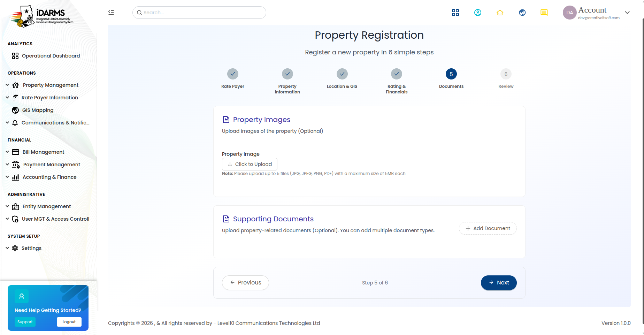Image resolution: width=644 pixels, height=335 pixels.
Task: Expand User MGT & Access Control chevron
Action: click(x=7, y=219)
